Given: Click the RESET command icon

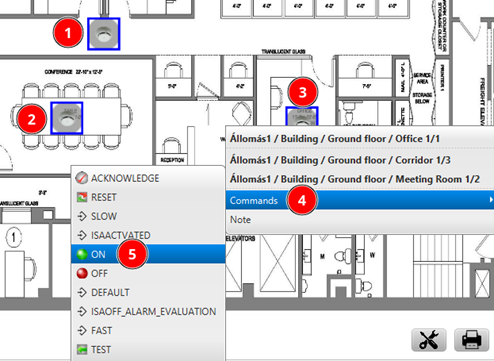Looking at the screenshot, I should click(x=82, y=197).
